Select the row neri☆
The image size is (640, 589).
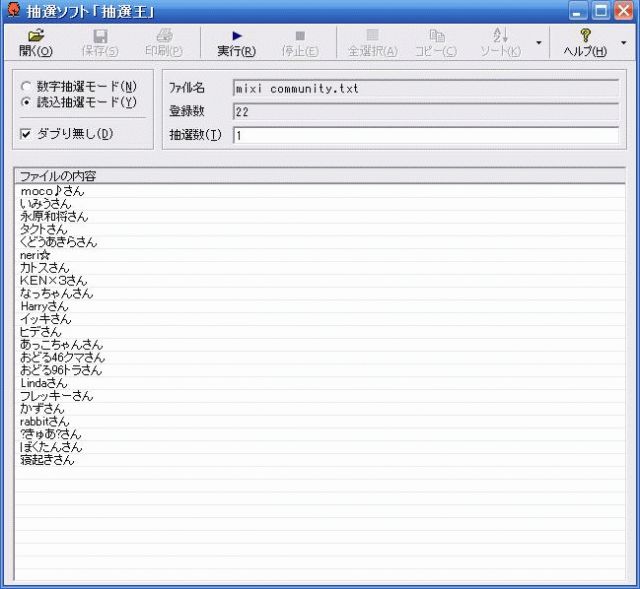(320, 255)
